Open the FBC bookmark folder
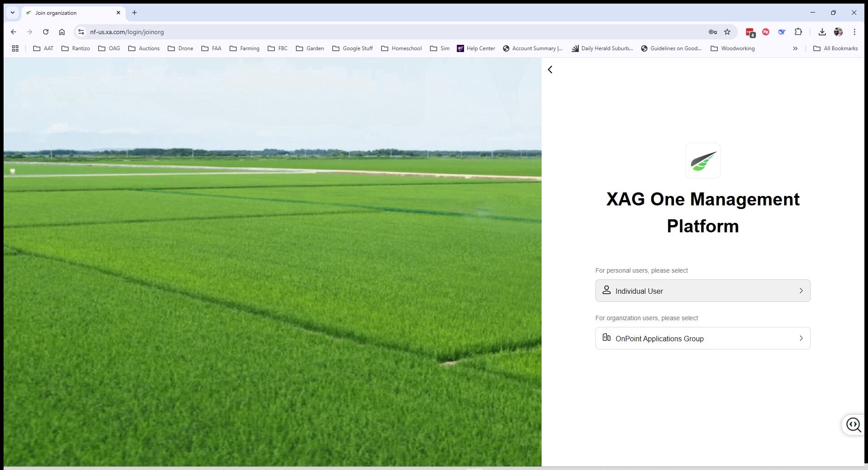 pyautogui.click(x=278, y=48)
